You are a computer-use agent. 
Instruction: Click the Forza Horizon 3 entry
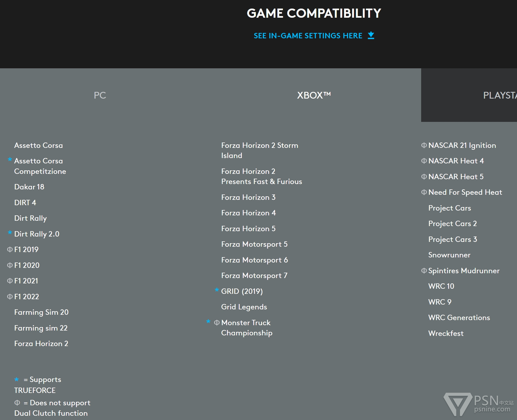tap(248, 197)
